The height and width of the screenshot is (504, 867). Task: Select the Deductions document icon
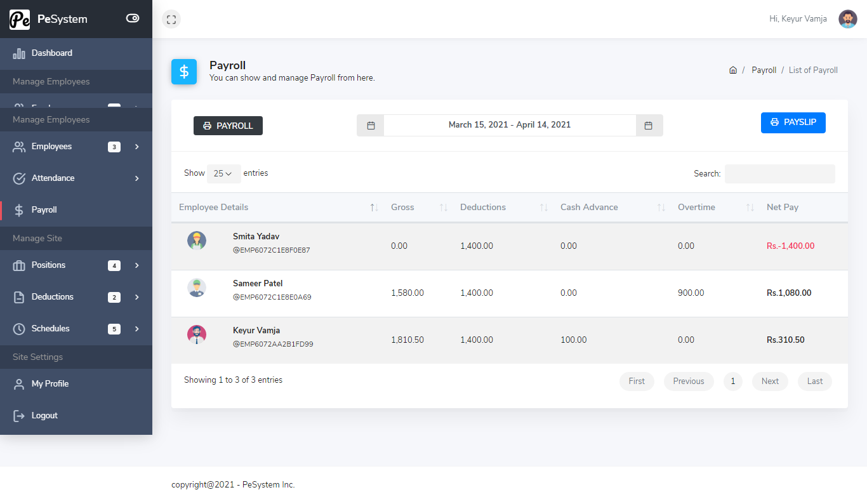coord(20,296)
